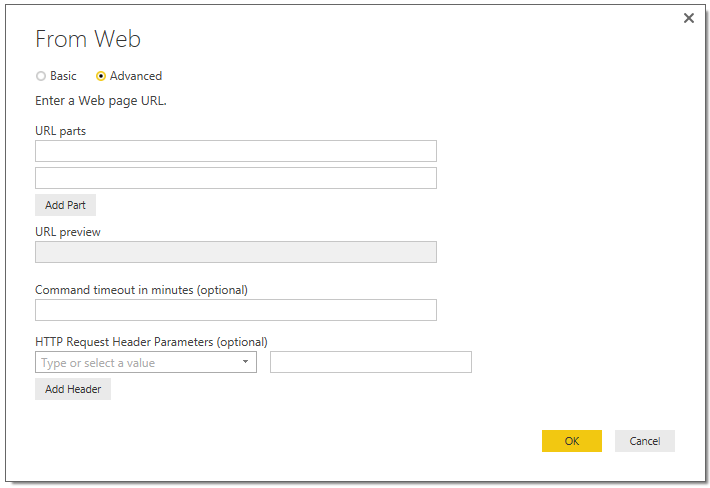Select the Advanced radio button
The image size is (710, 488).
pyautogui.click(x=101, y=76)
